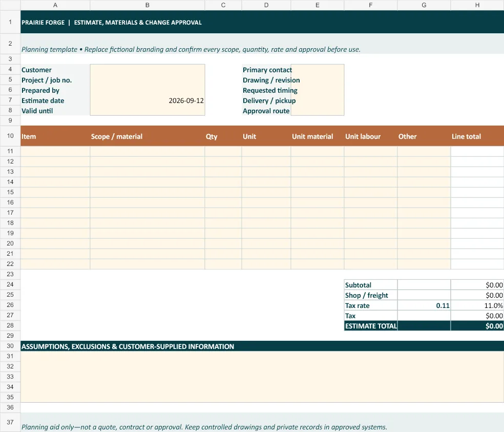Click the 11.0% tax rate value

[x=477, y=305]
